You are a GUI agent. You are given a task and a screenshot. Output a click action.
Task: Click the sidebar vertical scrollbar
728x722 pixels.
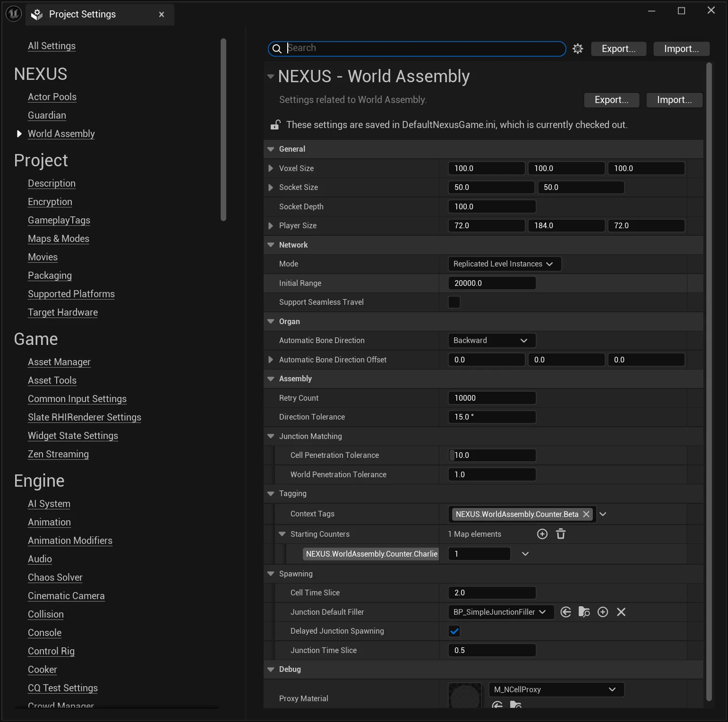click(223, 129)
